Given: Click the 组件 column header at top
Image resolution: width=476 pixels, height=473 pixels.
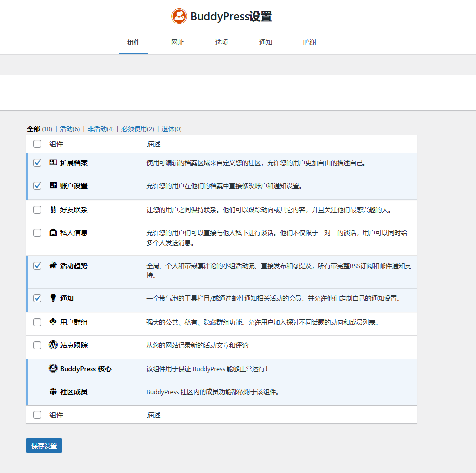Looking at the screenshot, I should [56, 144].
